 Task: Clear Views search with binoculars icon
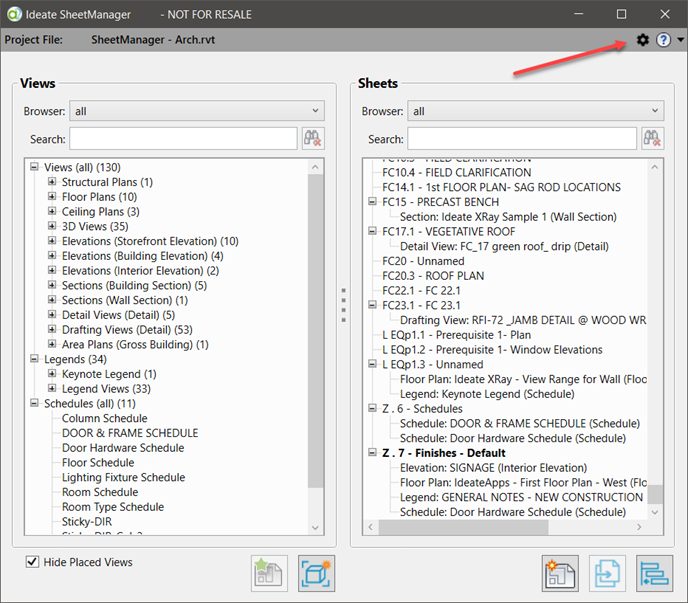click(x=313, y=139)
